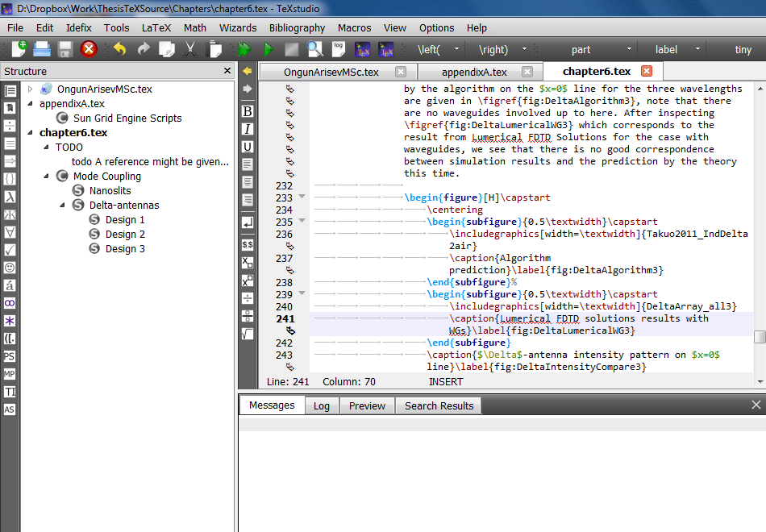Insert display math with the $$ icon
766x532 pixels.
(248, 245)
